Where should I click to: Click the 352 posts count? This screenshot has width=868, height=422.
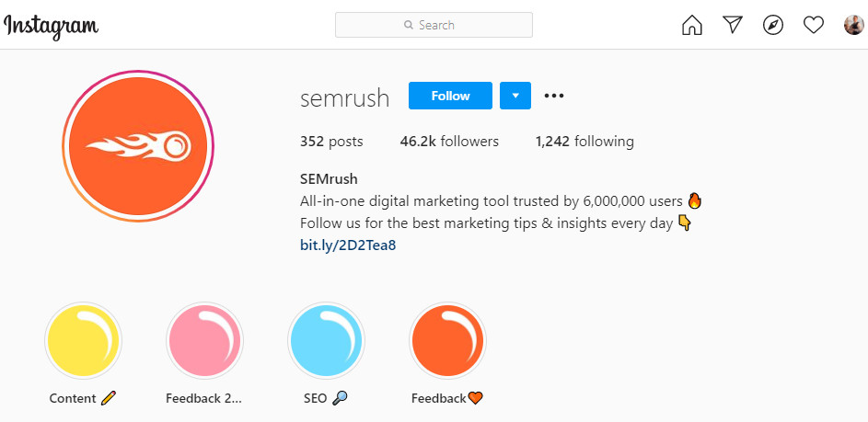pyautogui.click(x=331, y=142)
